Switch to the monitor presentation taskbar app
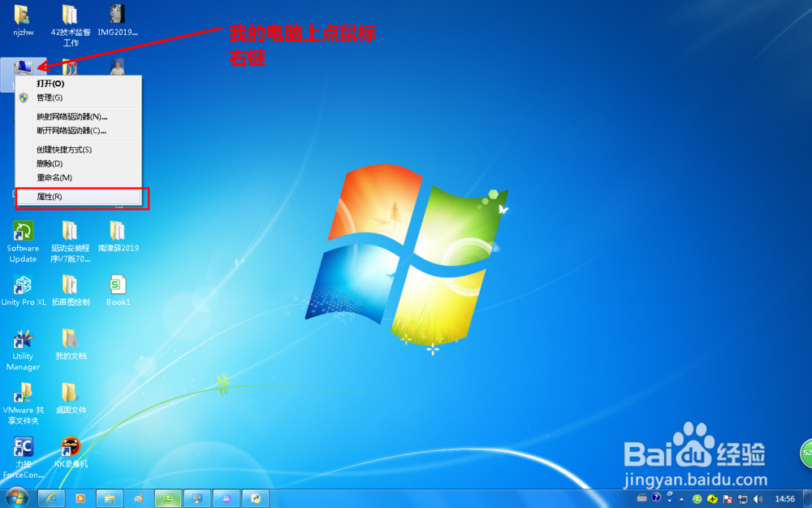The height and width of the screenshot is (508, 812). tap(197, 499)
